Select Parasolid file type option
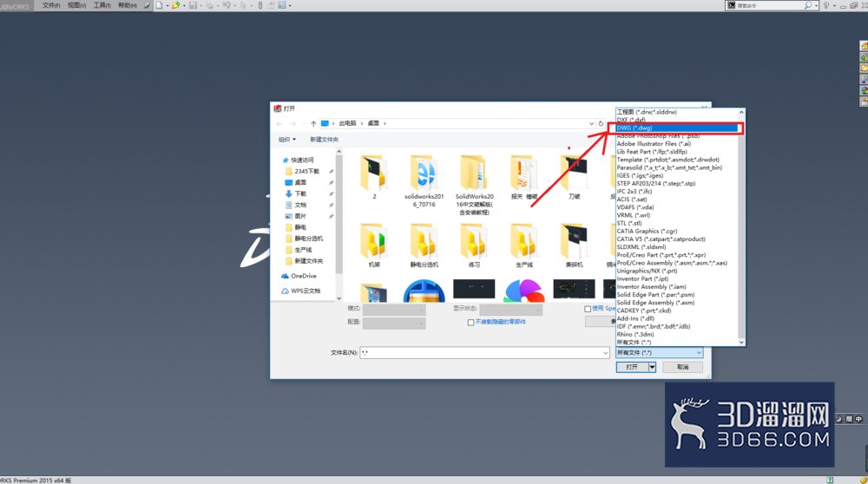This screenshot has height=484, width=868. 676,167
